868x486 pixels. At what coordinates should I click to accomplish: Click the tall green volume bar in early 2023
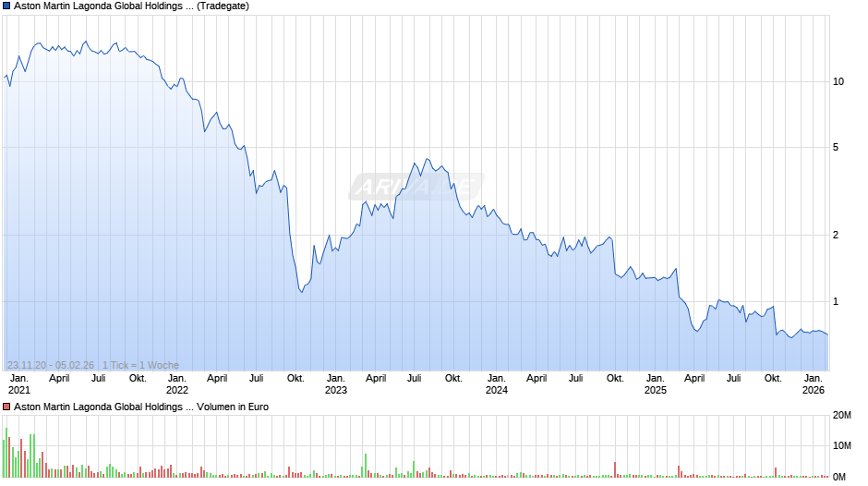[366, 466]
